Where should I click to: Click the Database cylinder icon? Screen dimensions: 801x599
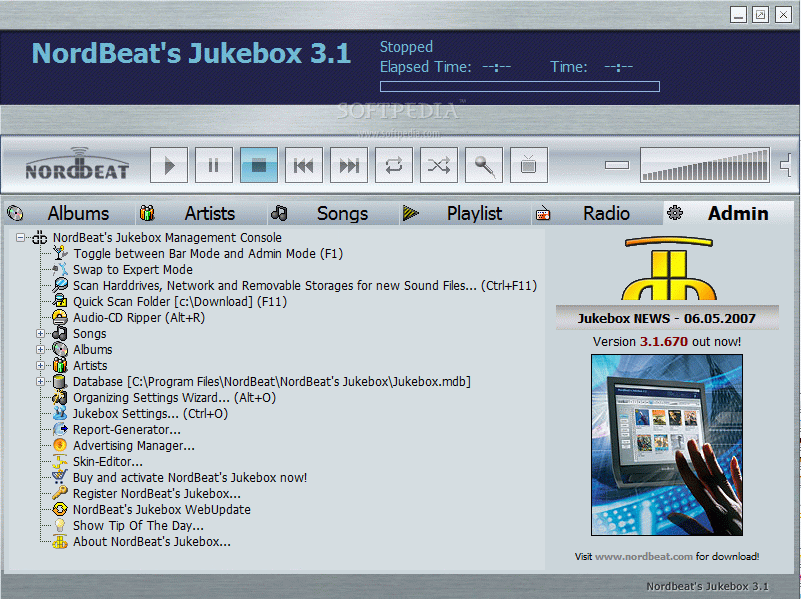[60, 381]
